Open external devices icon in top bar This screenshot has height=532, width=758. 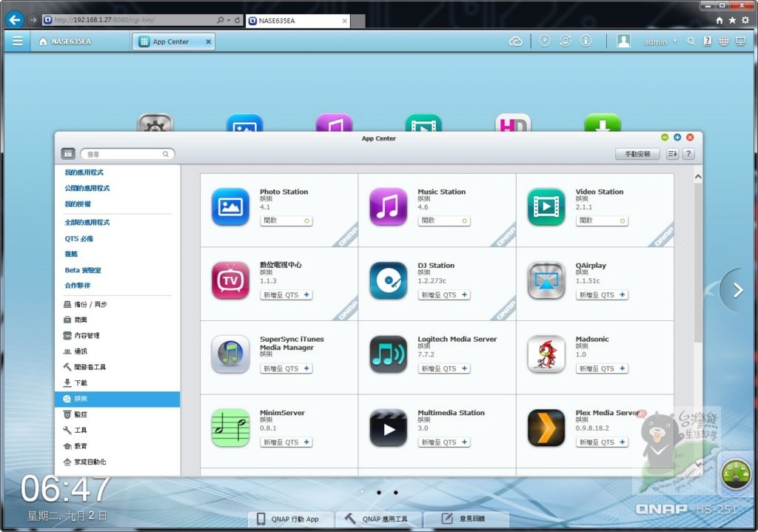(565, 41)
